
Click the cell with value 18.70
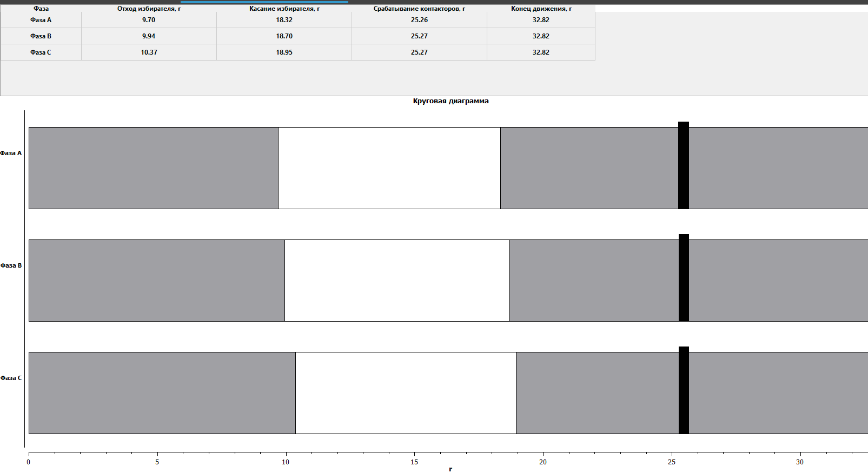tap(284, 36)
